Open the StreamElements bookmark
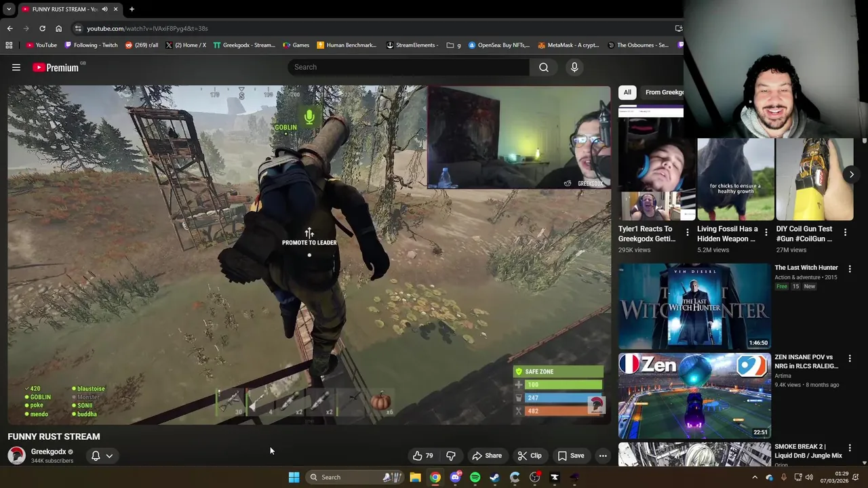868x488 pixels. [x=412, y=45]
